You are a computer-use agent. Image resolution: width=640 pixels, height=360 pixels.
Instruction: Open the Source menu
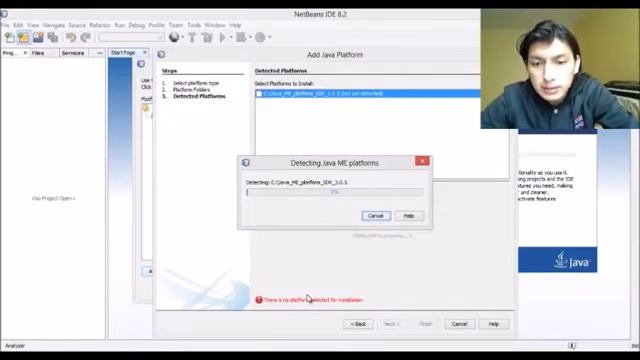tap(77, 25)
